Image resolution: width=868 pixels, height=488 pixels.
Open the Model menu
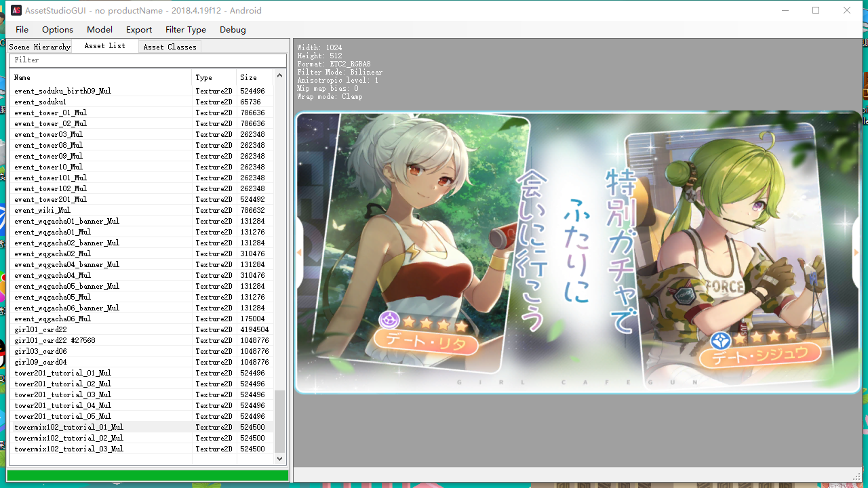(100, 30)
